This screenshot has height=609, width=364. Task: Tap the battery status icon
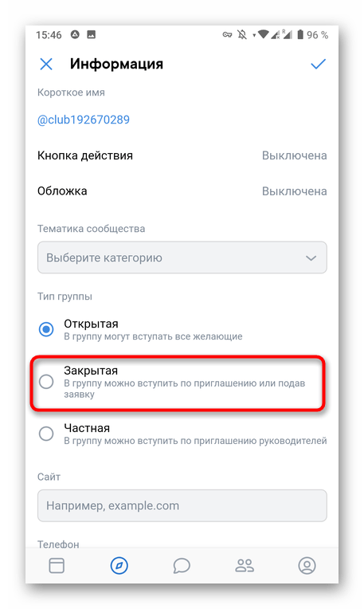tap(300, 35)
